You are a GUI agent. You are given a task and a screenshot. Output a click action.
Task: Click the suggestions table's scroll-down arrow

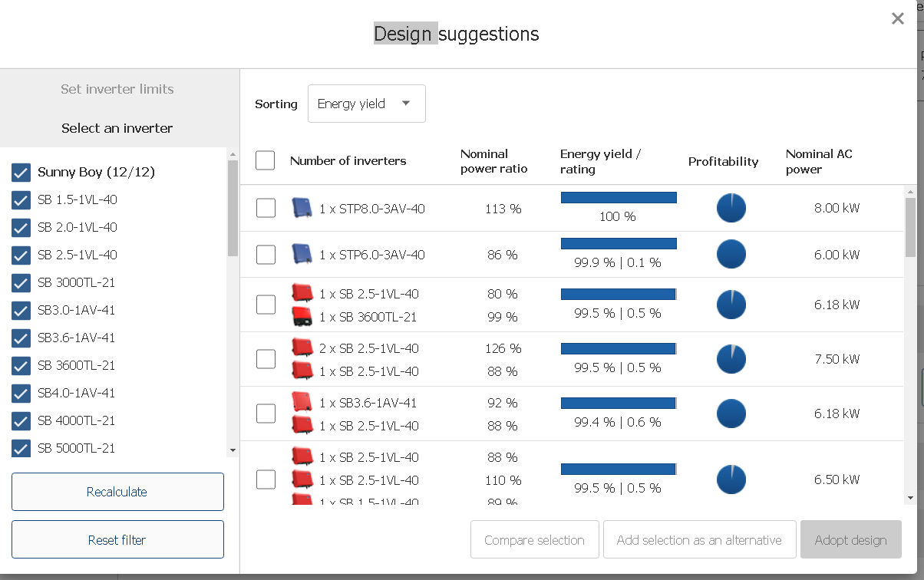pos(911,498)
